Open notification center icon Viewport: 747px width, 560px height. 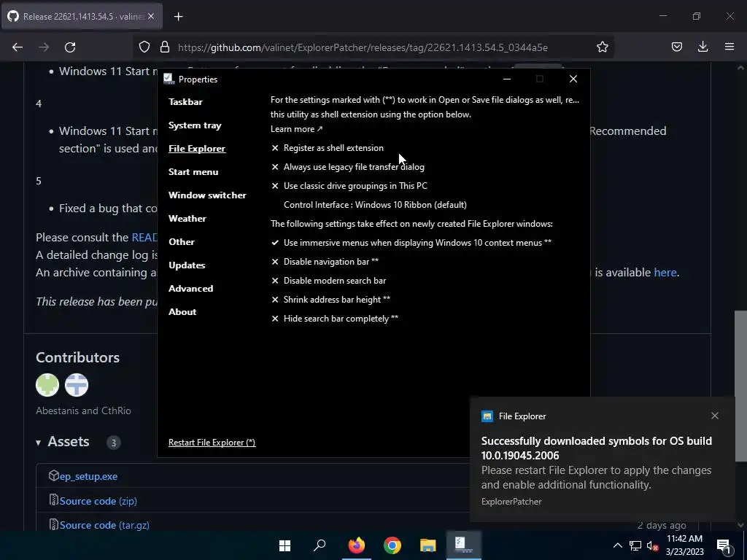point(724,545)
